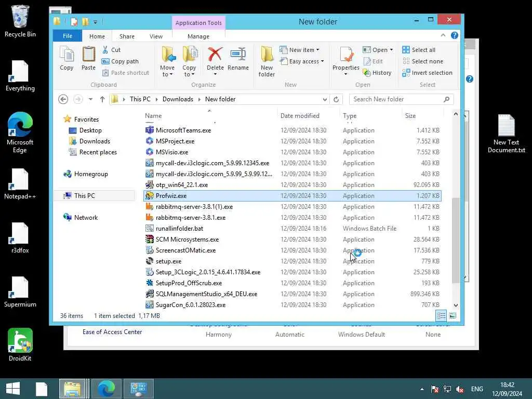
Task: Click the Recycle Bin desktop icon
Action: tap(20, 21)
